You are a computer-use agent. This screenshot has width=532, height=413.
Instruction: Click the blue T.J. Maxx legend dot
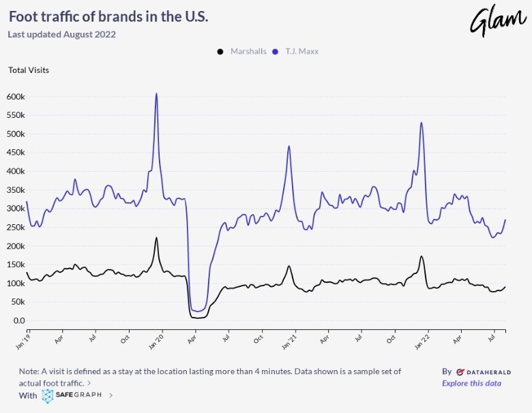(x=276, y=51)
